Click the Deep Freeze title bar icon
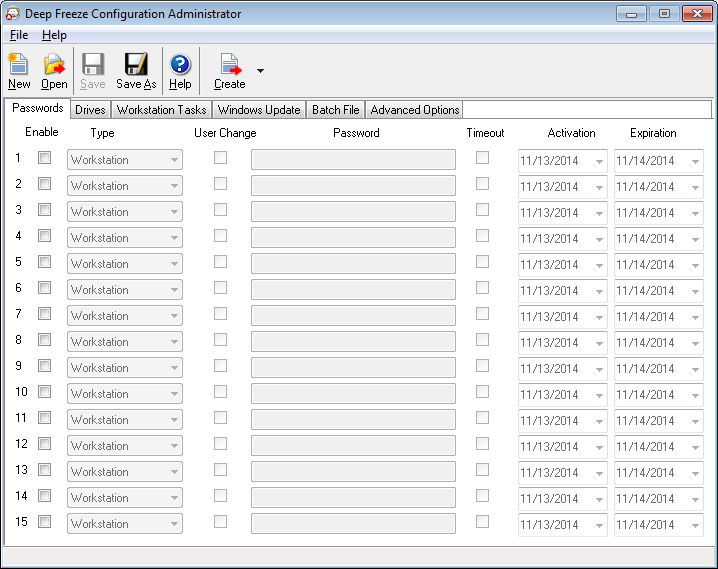The height and width of the screenshot is (569, 718). coord(13,14)
